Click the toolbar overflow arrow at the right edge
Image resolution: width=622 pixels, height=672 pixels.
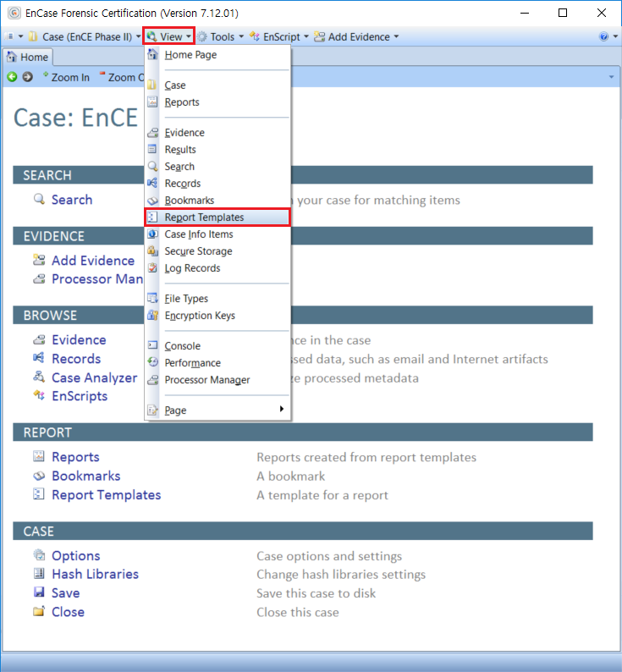(611, 77)
